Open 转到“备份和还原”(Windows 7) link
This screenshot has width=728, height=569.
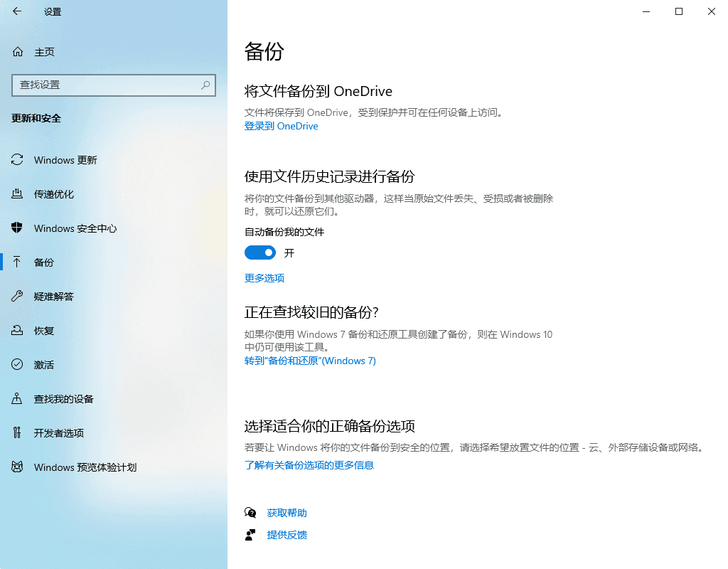310,361
